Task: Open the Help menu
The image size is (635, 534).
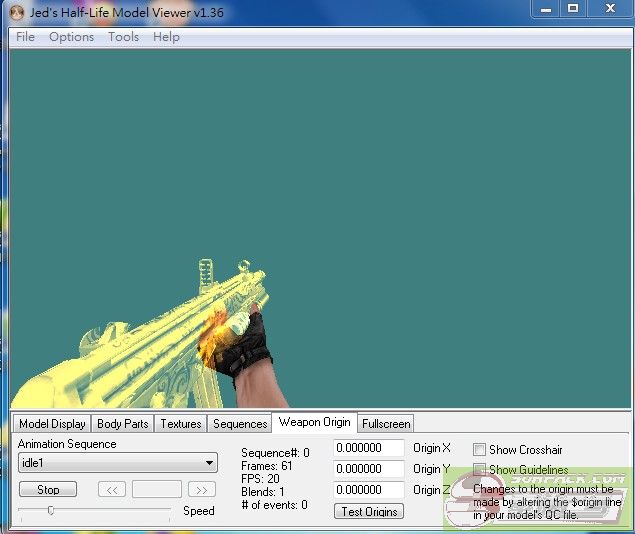Action: click(166, 37)
